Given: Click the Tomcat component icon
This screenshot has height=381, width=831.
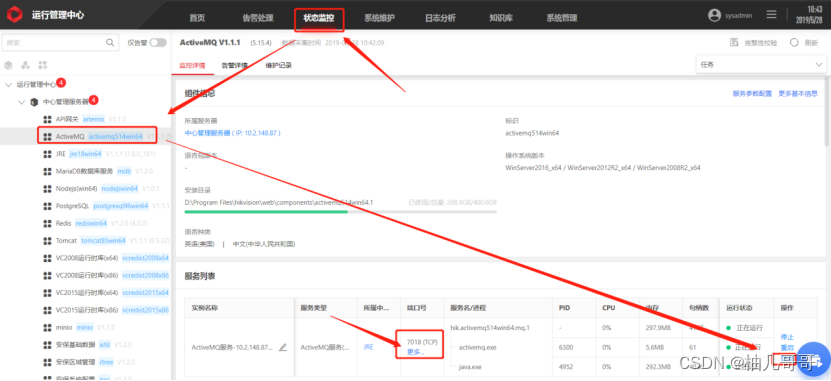Looking at the screenshot, I should click(47, 241).
